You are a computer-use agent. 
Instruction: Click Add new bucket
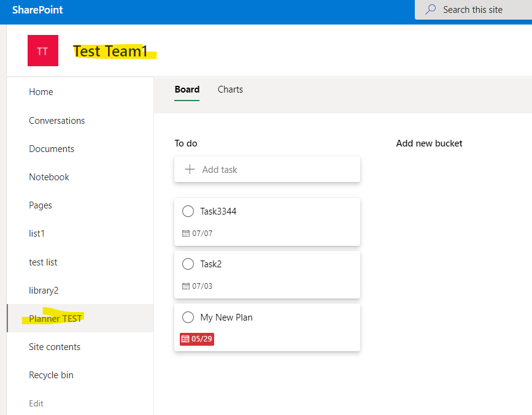pyautogui.click(x=429, y=143)
